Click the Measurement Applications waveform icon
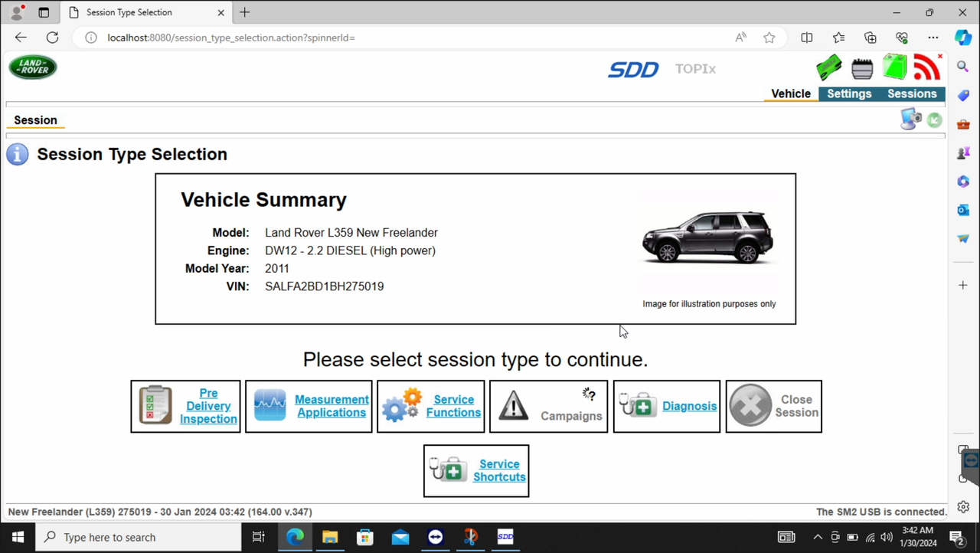980x553 pixels. [269, 405]
